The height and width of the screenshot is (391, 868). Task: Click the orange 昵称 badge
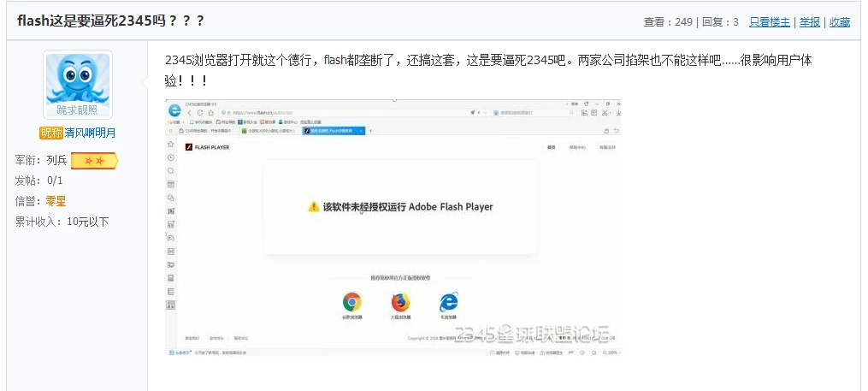[x=51, y=133]
